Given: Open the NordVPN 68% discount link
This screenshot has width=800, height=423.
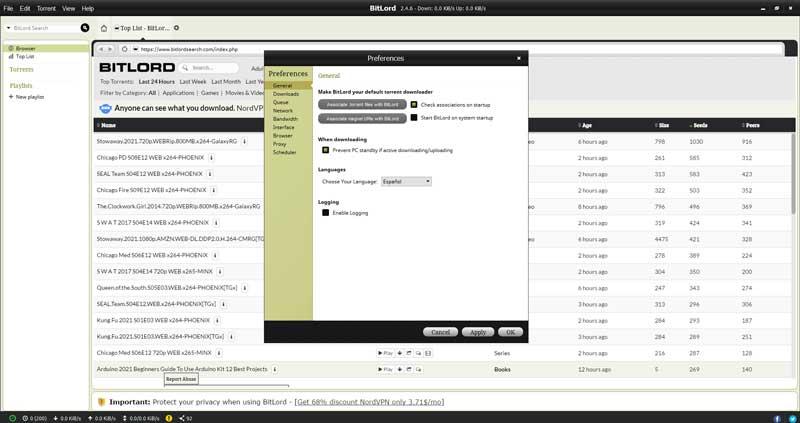Looking at the screenshot, I should (x=369, y=402).
